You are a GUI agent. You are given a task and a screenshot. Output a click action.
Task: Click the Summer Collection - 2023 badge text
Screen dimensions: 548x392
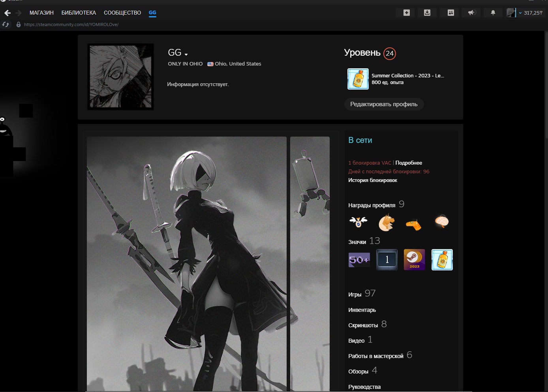[x=408, y=75]
